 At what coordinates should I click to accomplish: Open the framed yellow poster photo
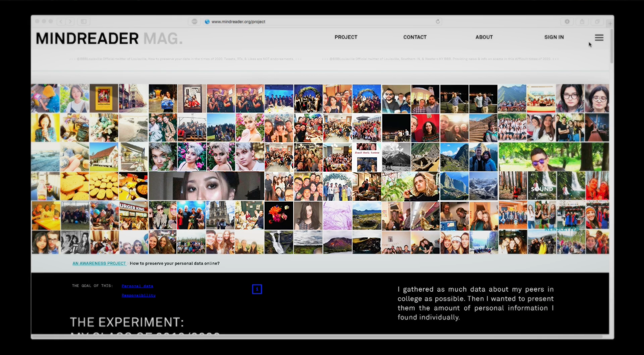click(104, 99)
